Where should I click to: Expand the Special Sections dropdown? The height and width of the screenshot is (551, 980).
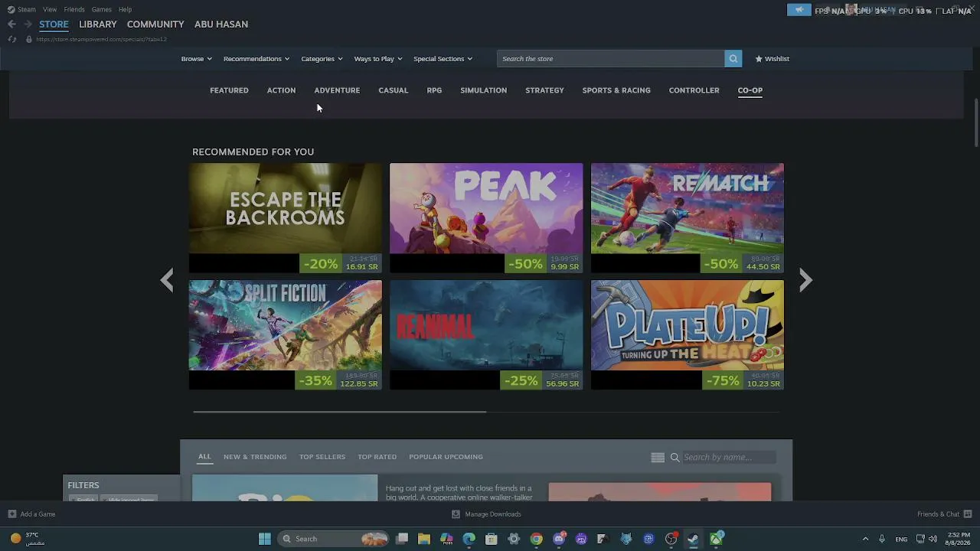pos(443,59)
